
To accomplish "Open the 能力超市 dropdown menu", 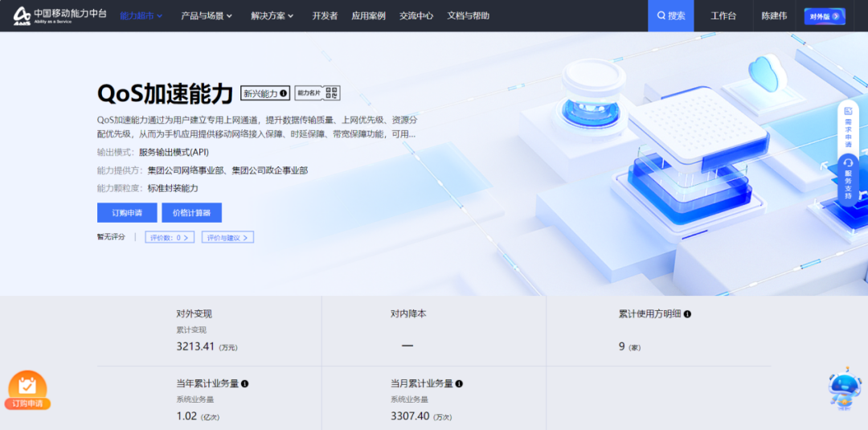I will pos(141,16).
